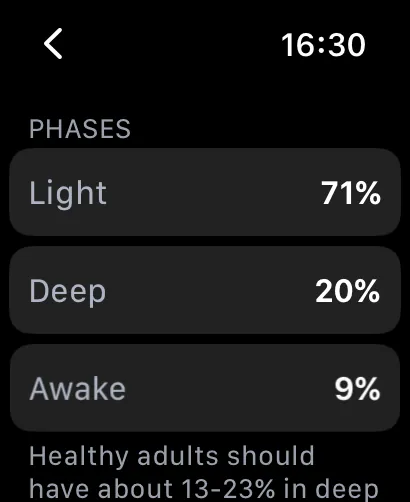Tap the word "adults" in the description
410x502 pixels.
[178, 456]
